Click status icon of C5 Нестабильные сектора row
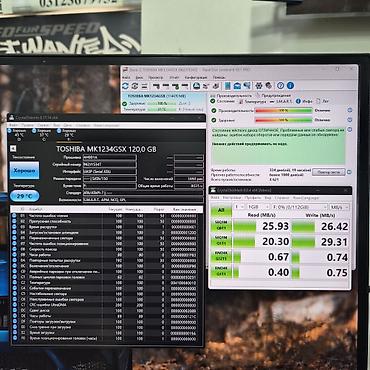This screenshot has width=370, height=370. (x=14, y=294)
